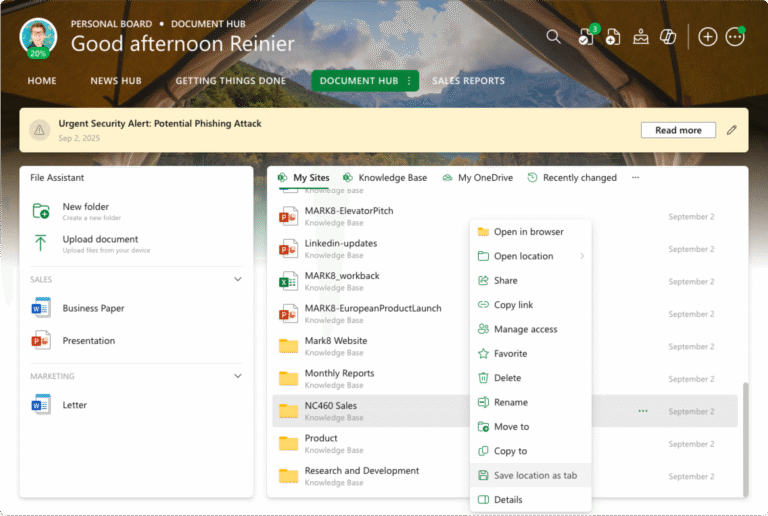The height and width of the screenshot is (516, 768).
Task: Click the circled plus icon in header
Action: (x=708, y=37)
